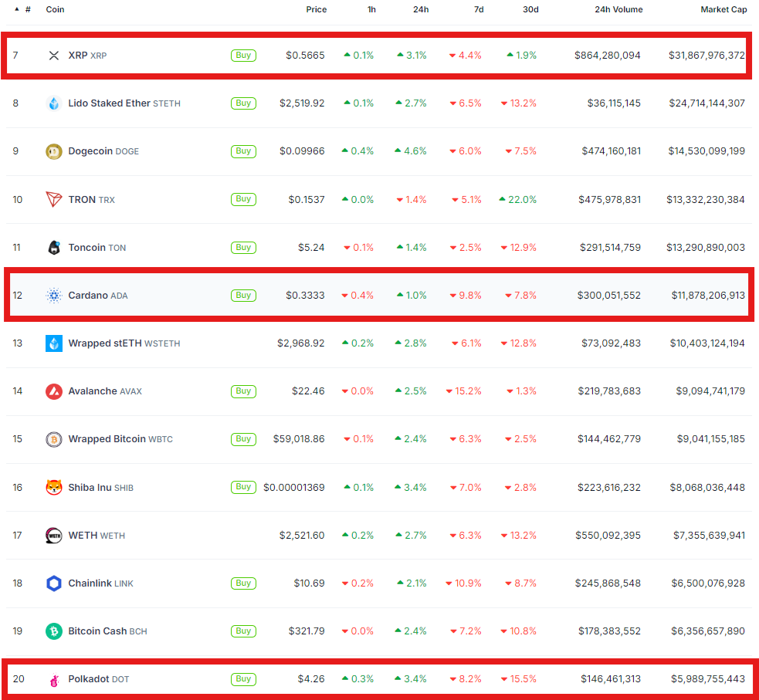Sort by the 1h change column
The height and width of the screenshot is (700, 759).
(371, 9)
